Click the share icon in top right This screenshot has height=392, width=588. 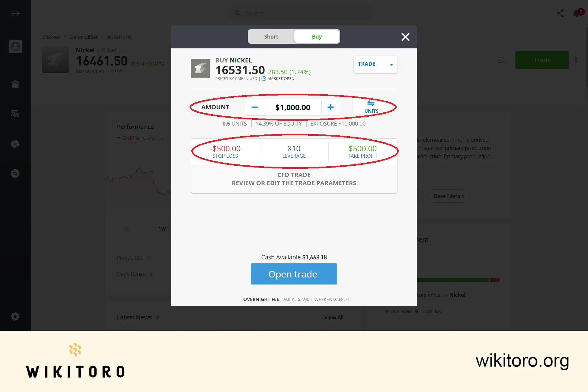(x=560, y=13)
